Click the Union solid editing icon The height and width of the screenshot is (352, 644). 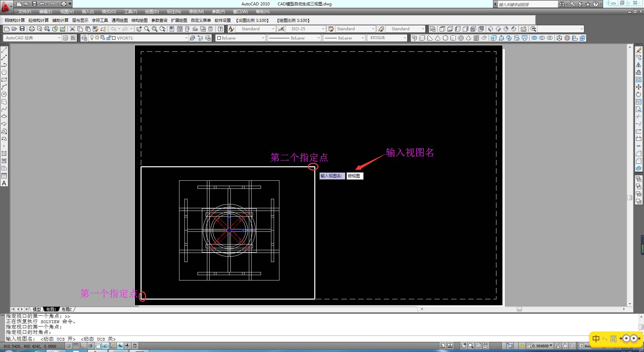click(534, 38)
